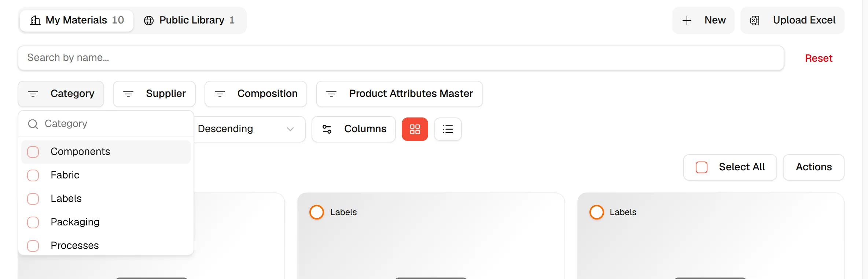Viewport: 868px width, 279px height.
Task: Click the sliders icon on Columns button
Action: coord(327,129)
